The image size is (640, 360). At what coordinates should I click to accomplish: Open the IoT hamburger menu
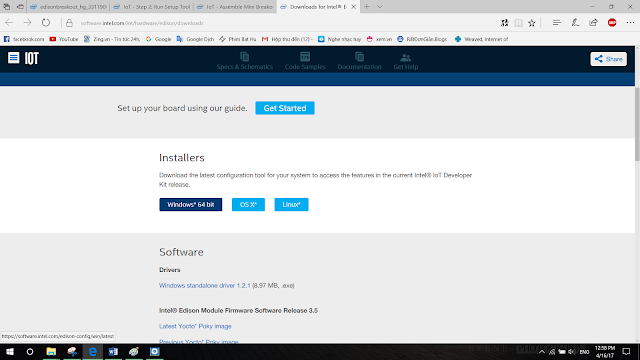click(13, 58)
